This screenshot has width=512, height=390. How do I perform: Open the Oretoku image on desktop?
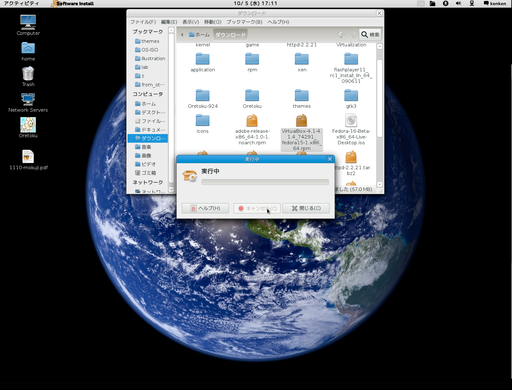(28, 128)
